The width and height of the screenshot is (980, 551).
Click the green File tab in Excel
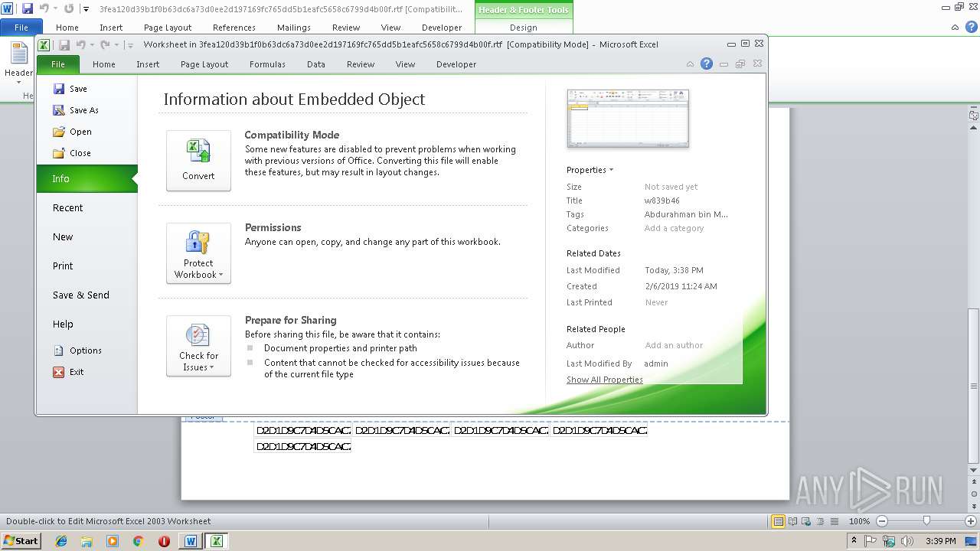[58, 64]
